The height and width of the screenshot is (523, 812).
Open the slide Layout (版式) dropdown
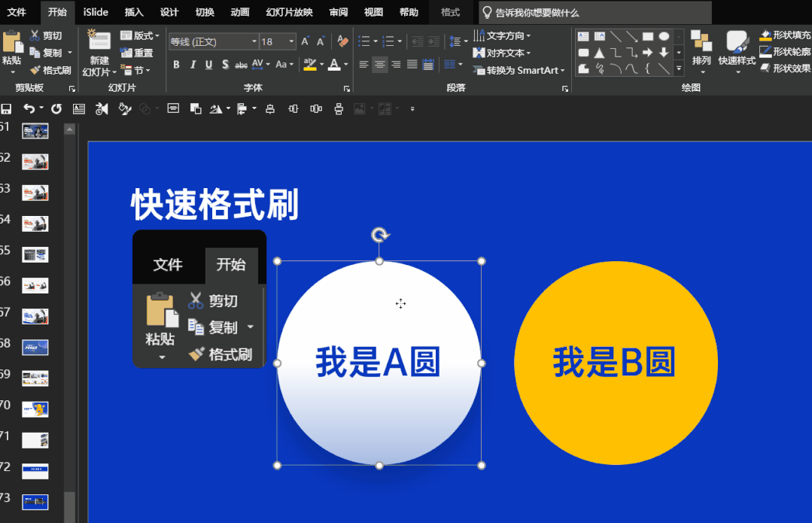[x=140, y=35]
